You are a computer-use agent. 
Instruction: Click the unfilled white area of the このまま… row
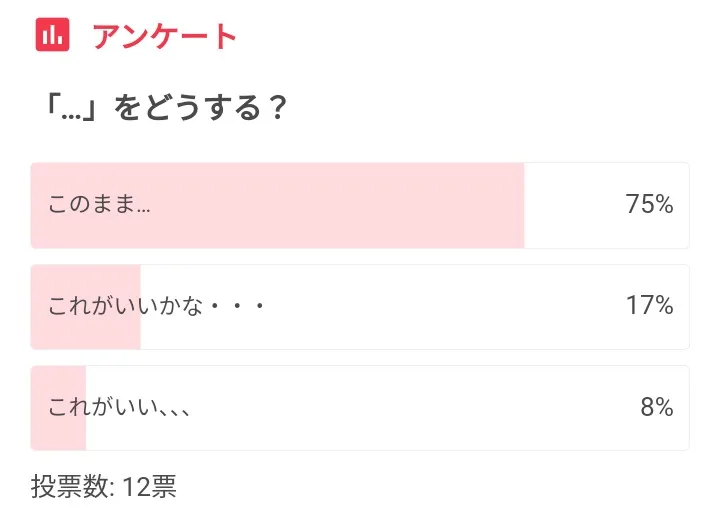pyautogui.click(x=570, y=205)
